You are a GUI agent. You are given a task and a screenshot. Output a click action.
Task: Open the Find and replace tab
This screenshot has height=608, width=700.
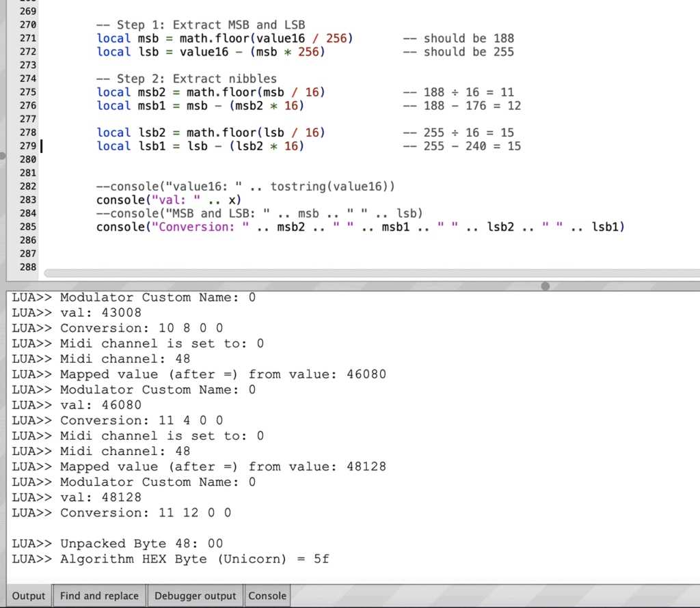pyautogui.click(x=99, y=596)
